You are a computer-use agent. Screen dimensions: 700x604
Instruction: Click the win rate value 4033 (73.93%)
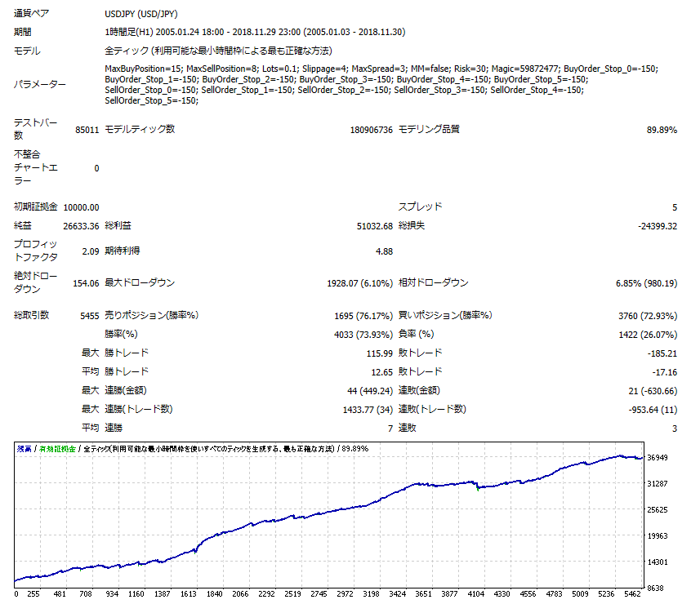tap(363, 335)
